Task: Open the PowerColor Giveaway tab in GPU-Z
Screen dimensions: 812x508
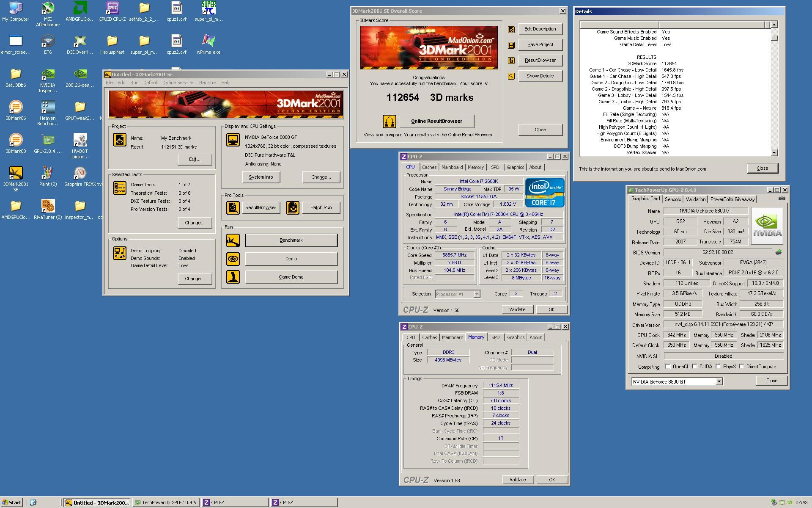Action: coord(732,199)
